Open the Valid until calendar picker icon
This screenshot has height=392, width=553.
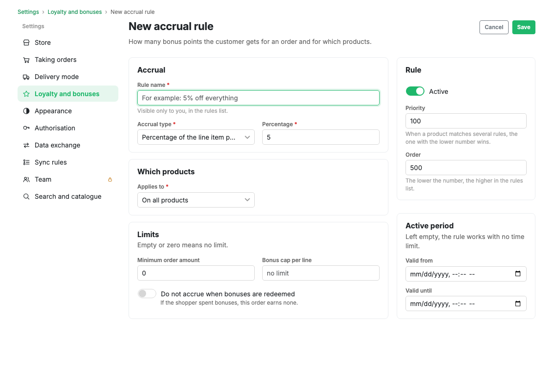[x=518, y=304]
